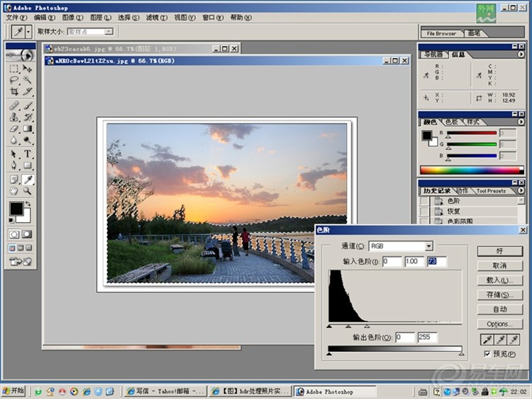This screenshot has width=532, height=399.
Task: Click the 好 button in Levels dialog
Action: (500, 251)
